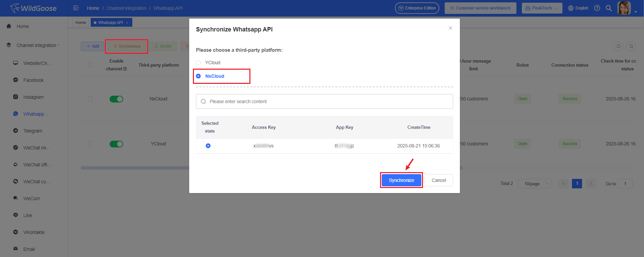Click the blue Synchronize button in dialog
Screen dimensions: 644x257
point(401,180)
